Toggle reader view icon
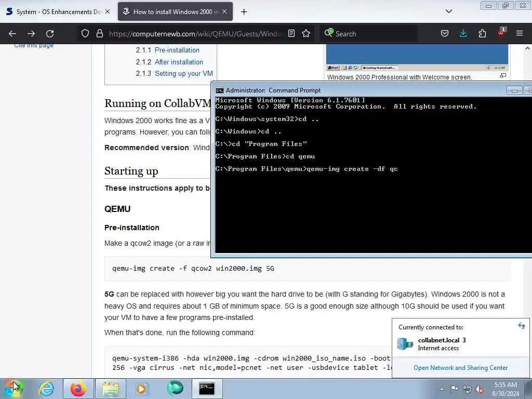The image size is (532, 399). [x=291, y=33]
